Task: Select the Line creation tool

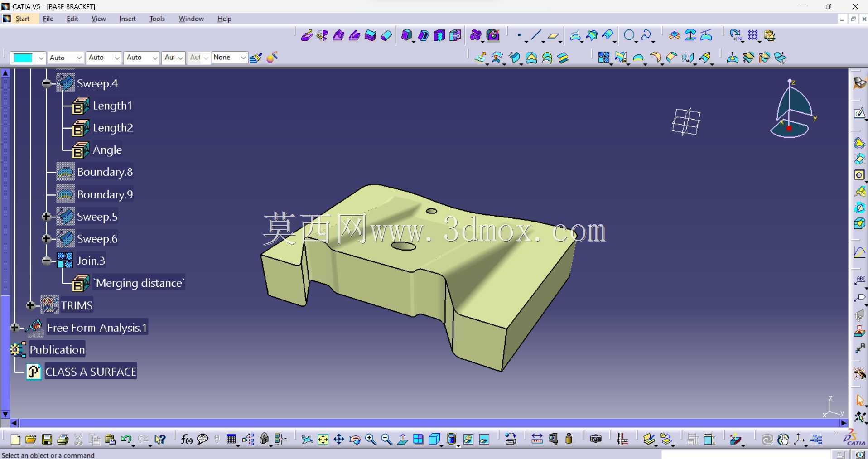Action: point(536,35)
